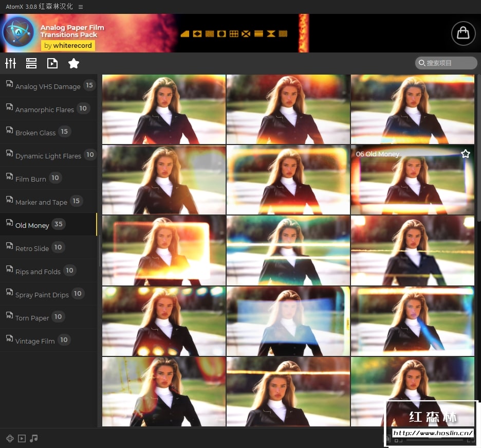The width and height of the screenshot is (481, 448).
Task: Click the Torn Paper folder icon
Action: click(10, 315)
